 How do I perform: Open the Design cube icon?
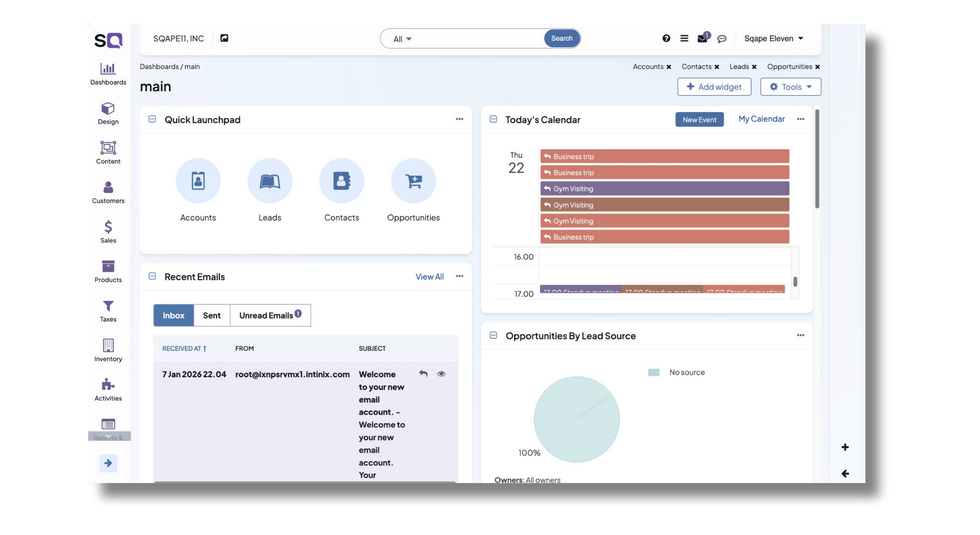108,109
